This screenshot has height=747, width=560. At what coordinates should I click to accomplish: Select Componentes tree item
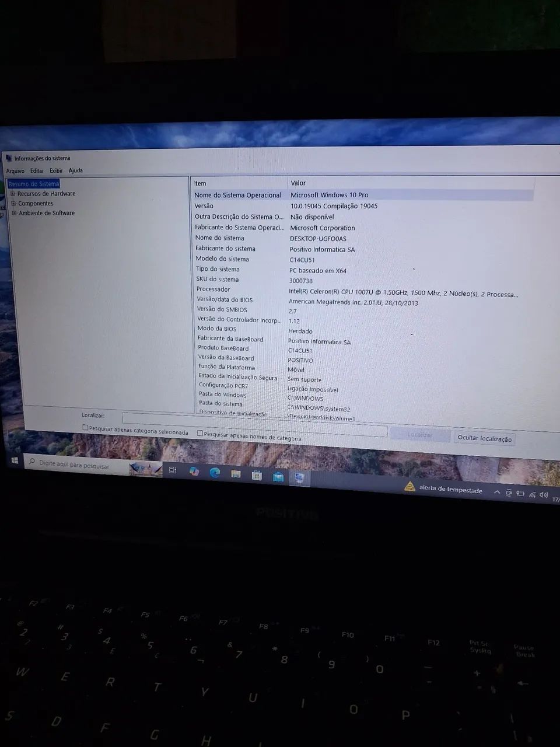point(36,204)
